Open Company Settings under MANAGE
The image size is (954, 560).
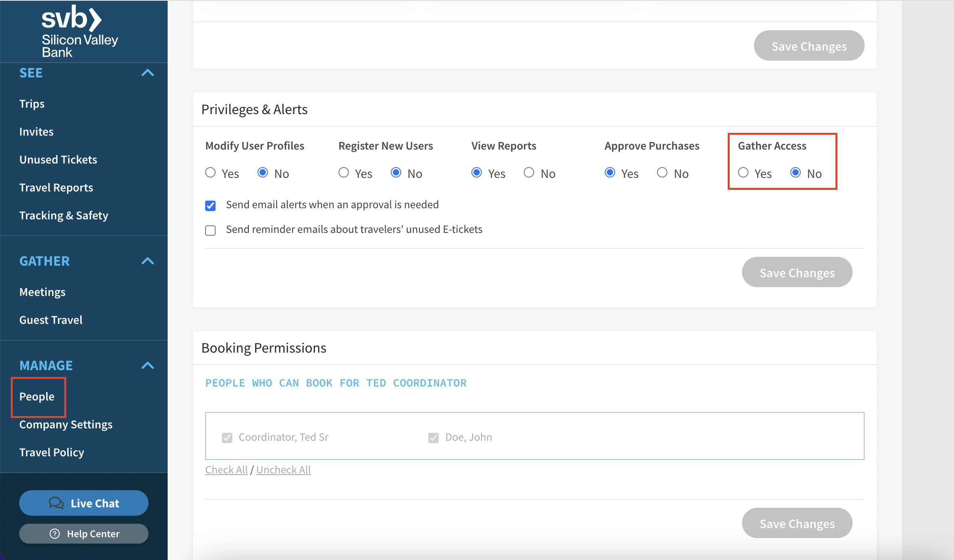[65, 424]
